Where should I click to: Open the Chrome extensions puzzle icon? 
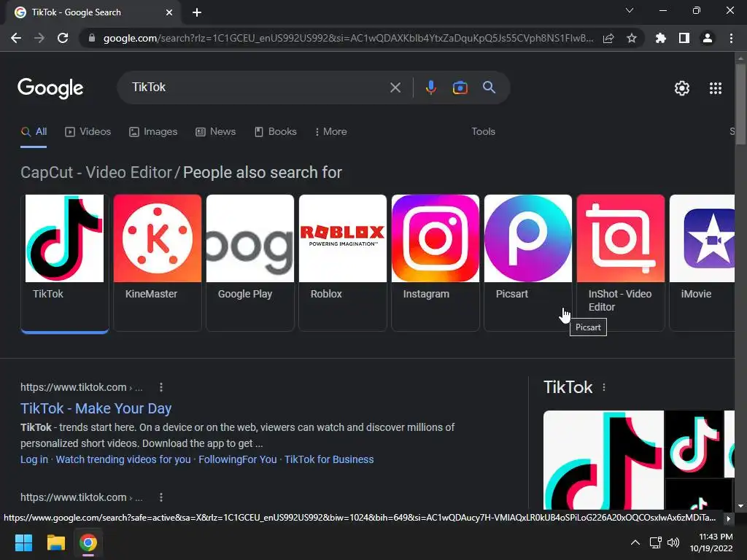click(x=660, y=38)
